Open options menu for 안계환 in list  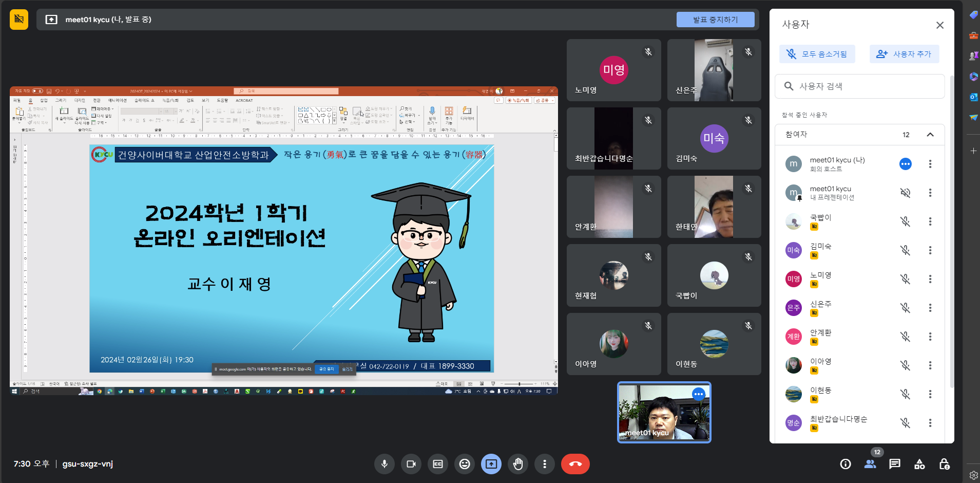pos(930,337)
